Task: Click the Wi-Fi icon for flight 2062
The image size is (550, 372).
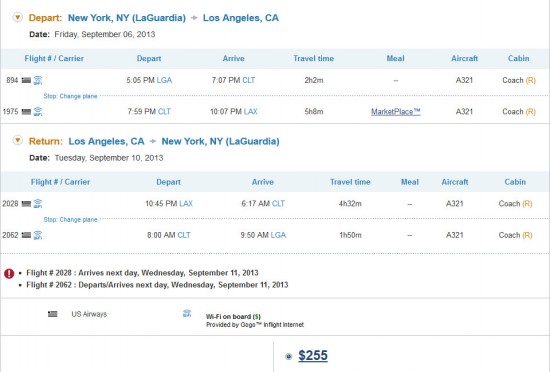Action: point(38,235)
